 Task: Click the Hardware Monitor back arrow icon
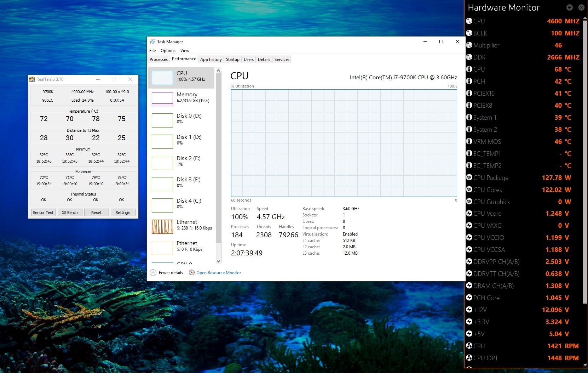569,7
